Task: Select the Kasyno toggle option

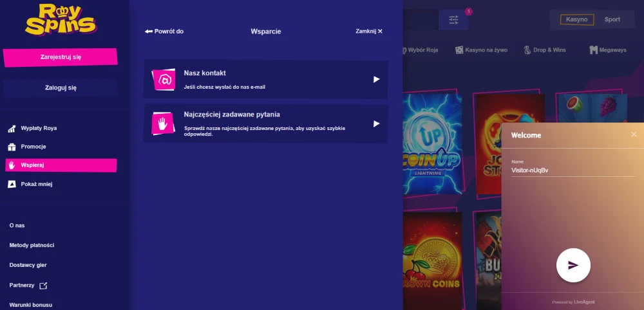Action: pyautogui.click(x=576, y=19)
